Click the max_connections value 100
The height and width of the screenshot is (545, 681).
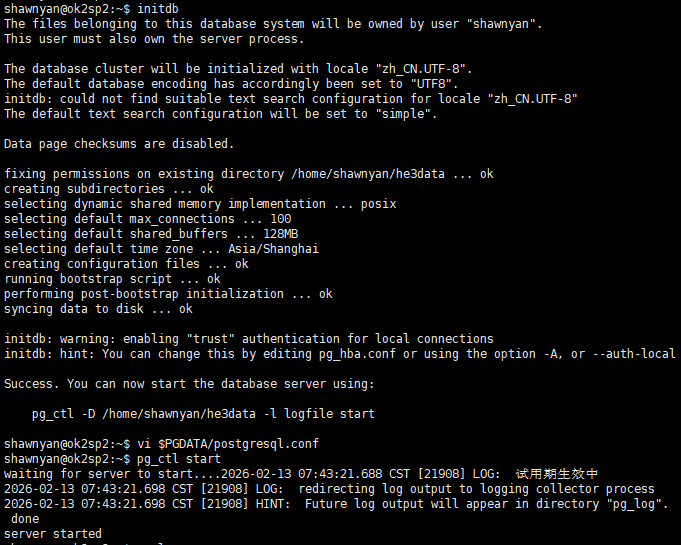tap(281, 219)
